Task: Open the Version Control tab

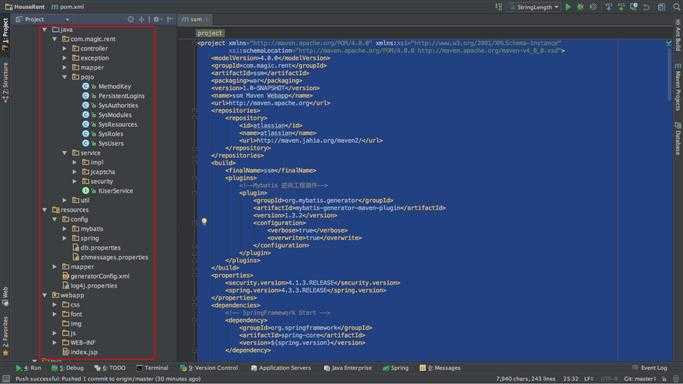Action: pos(209,368)
